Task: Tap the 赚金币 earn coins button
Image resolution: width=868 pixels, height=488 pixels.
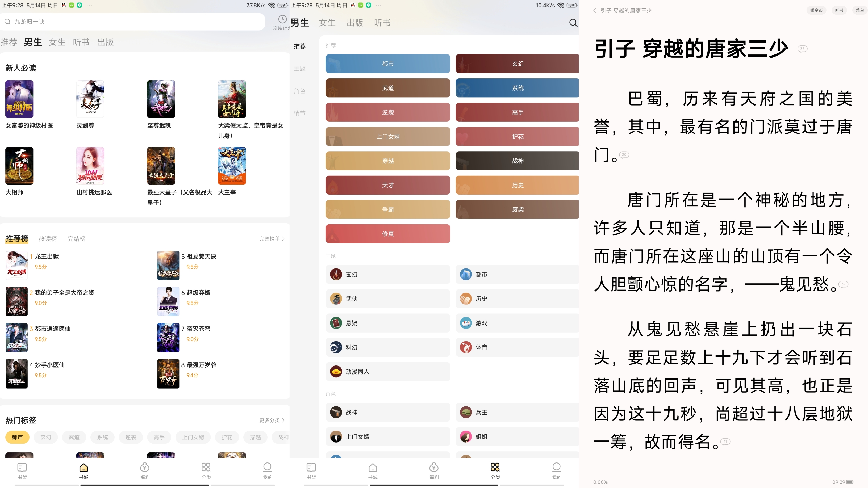Action: click(816, 10)
